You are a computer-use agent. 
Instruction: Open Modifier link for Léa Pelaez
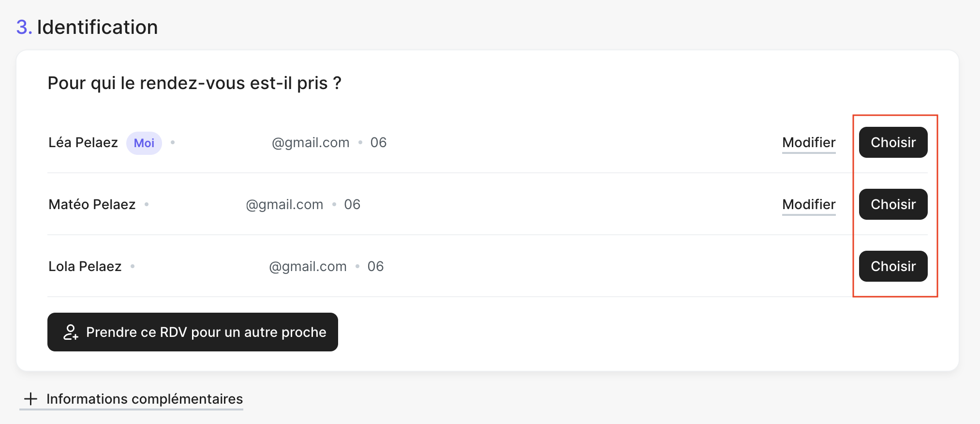point(808,142)
